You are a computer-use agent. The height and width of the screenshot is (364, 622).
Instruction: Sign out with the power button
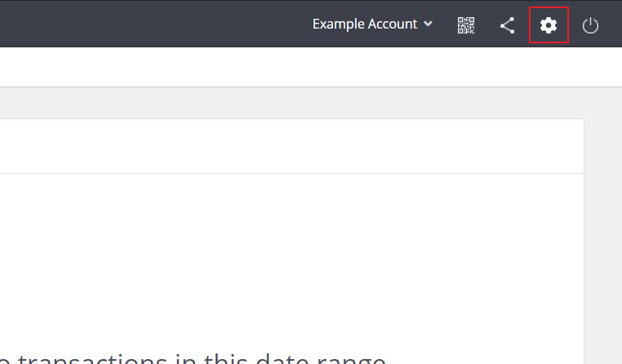[590, 25]
